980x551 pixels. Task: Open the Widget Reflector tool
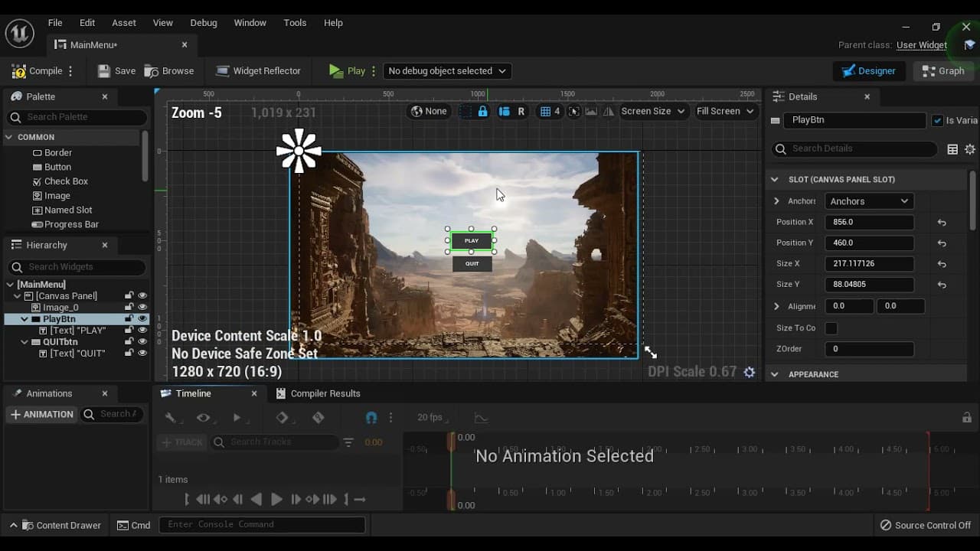[258, 71]
